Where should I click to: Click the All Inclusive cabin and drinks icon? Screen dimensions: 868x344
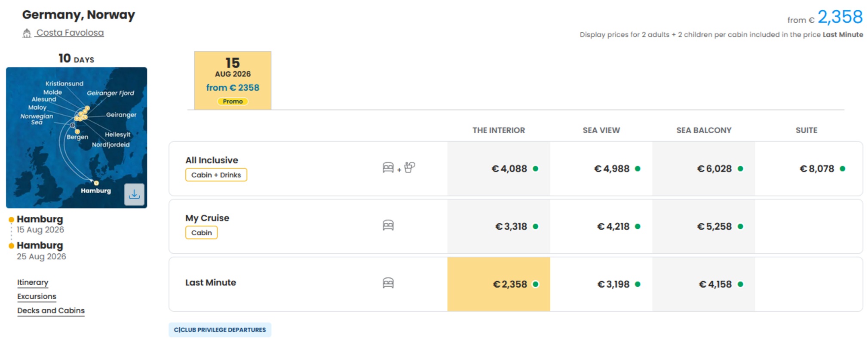(399, 167)
